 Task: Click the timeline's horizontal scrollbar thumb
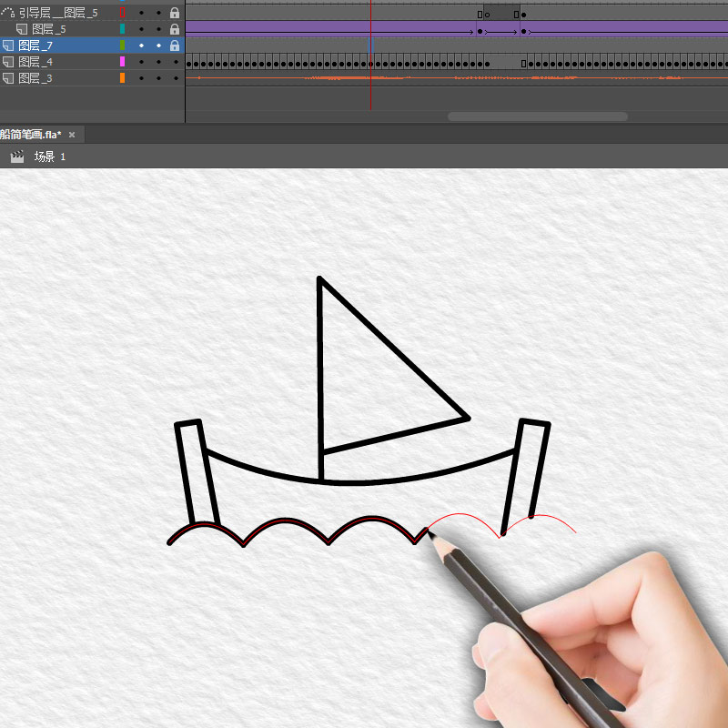point(538,116)
